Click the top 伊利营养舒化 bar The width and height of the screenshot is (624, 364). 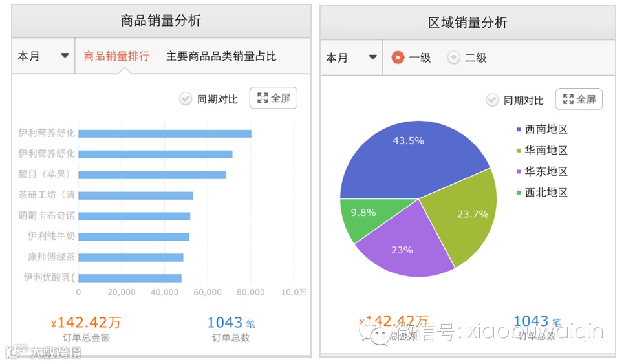point(165,134)
